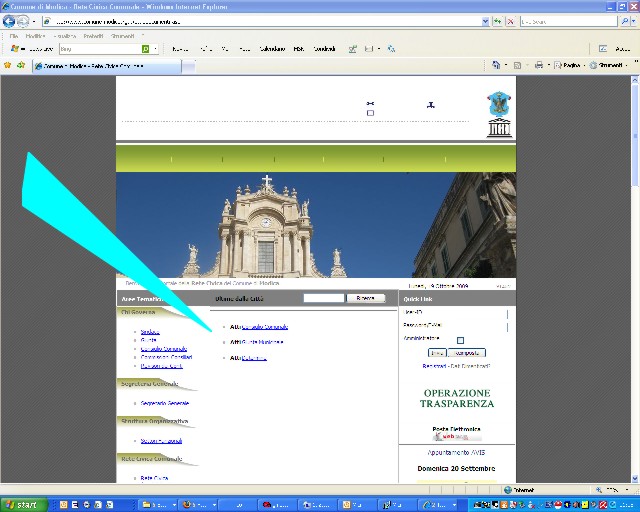Viewport: 640px width, 512px height.
Task: Click the Add to Favorites star-plus icon
Action: 21,65
